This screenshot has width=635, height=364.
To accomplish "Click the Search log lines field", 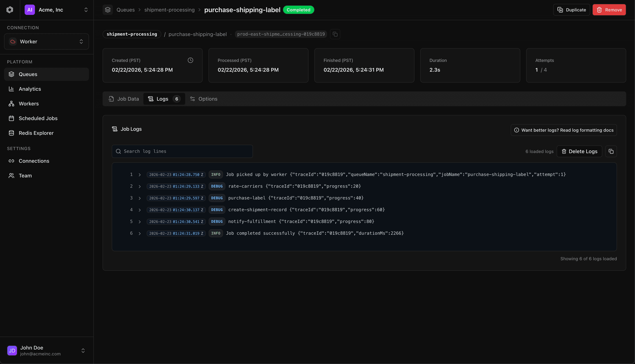I will (182, 151).
